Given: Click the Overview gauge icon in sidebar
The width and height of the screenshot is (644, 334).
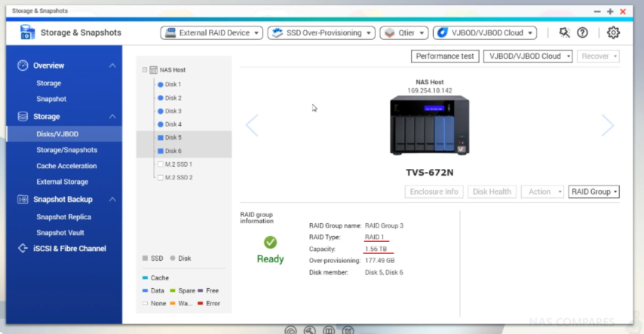Looking at the screenshot, I should 23,66.
